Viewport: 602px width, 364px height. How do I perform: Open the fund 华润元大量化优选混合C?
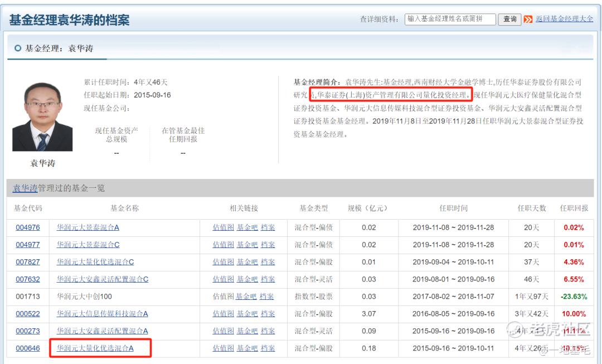point(95,262)
